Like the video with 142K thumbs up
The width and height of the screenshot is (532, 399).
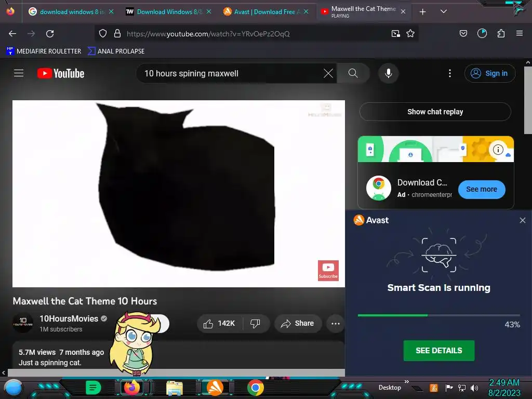(x=220, y=323)
